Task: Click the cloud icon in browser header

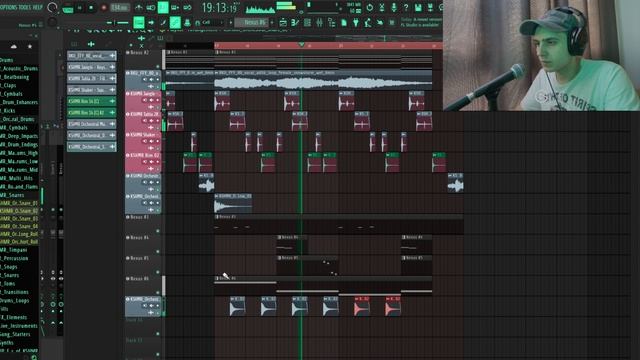Action: click(x=13, y=47)
